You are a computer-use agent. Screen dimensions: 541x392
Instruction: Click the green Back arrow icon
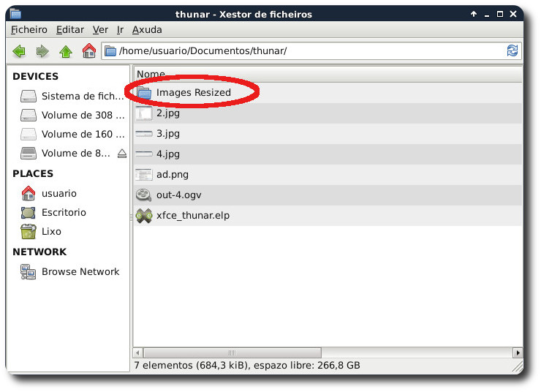(19, 51)
